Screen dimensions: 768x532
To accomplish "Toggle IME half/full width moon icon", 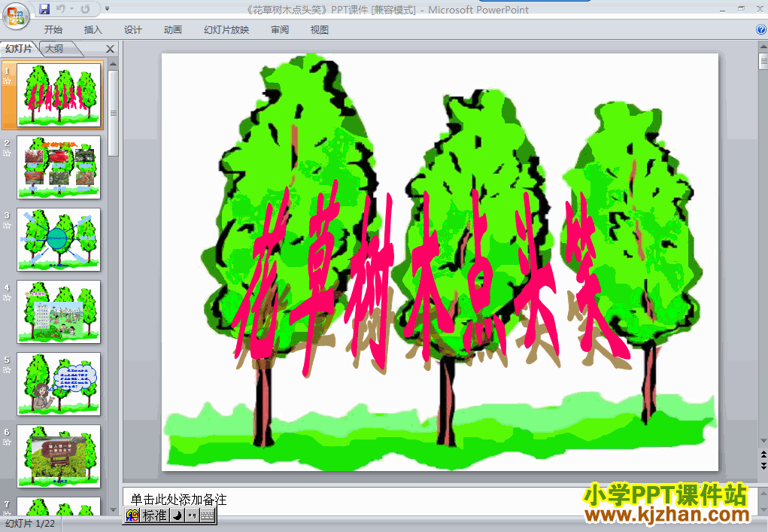I will click(178, 515).
